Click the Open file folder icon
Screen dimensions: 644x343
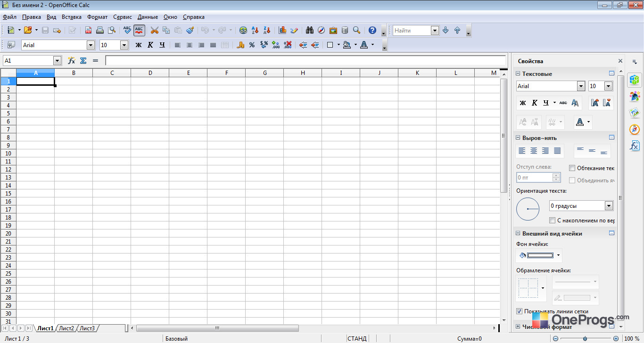pyautogui.click(x=28, y=30)
